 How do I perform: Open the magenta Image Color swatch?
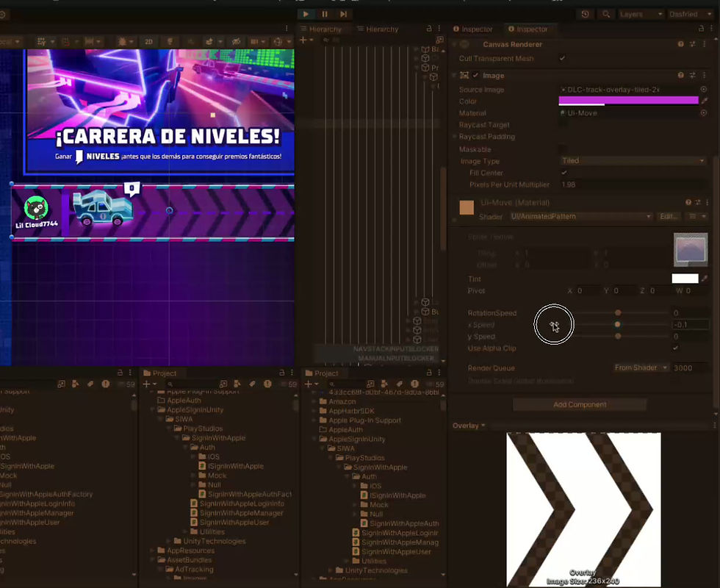pos(628,101)
